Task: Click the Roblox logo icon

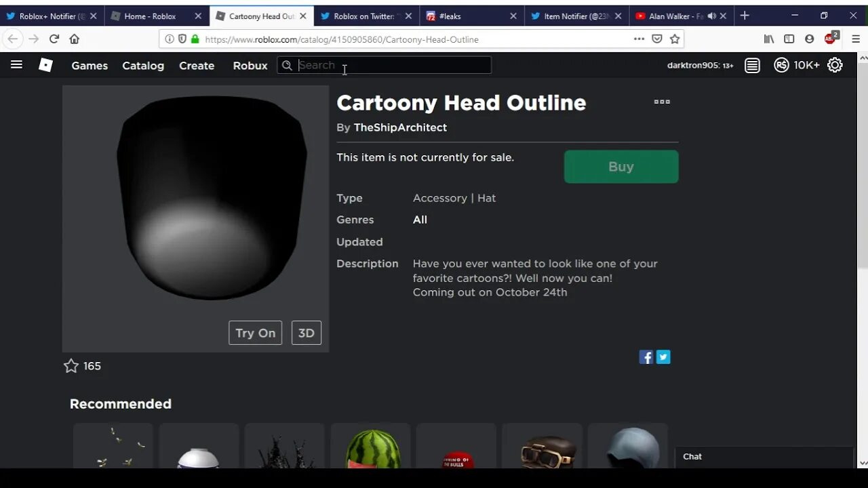Action: pyautogui.click(x=45, y=65)
